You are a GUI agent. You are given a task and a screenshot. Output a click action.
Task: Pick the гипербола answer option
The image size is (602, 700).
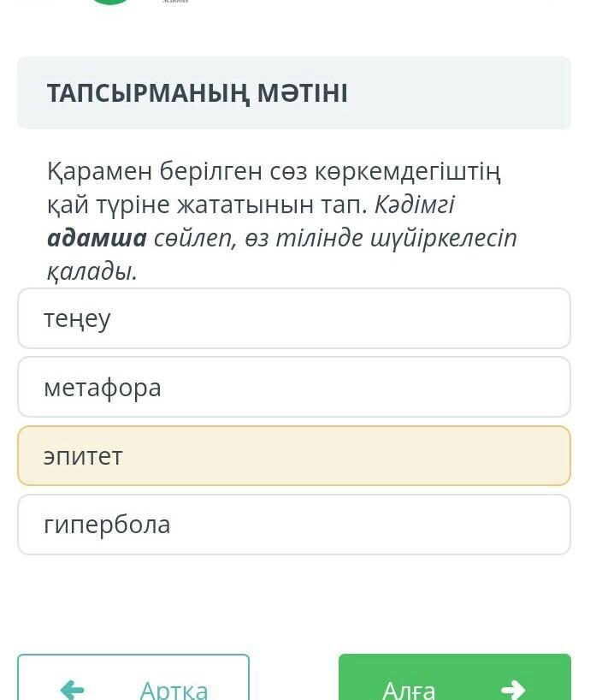(293, 525)
